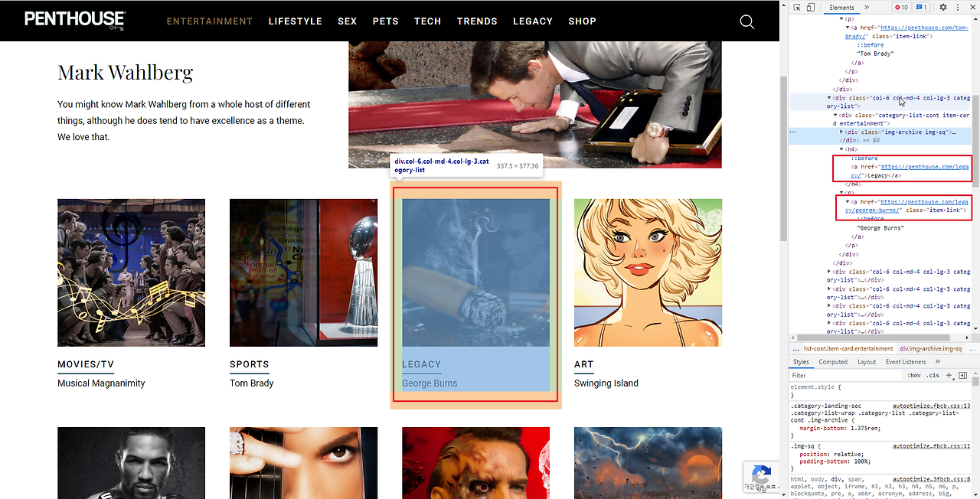Collapse the george-burns anchor node

click(x=848, y=202)
